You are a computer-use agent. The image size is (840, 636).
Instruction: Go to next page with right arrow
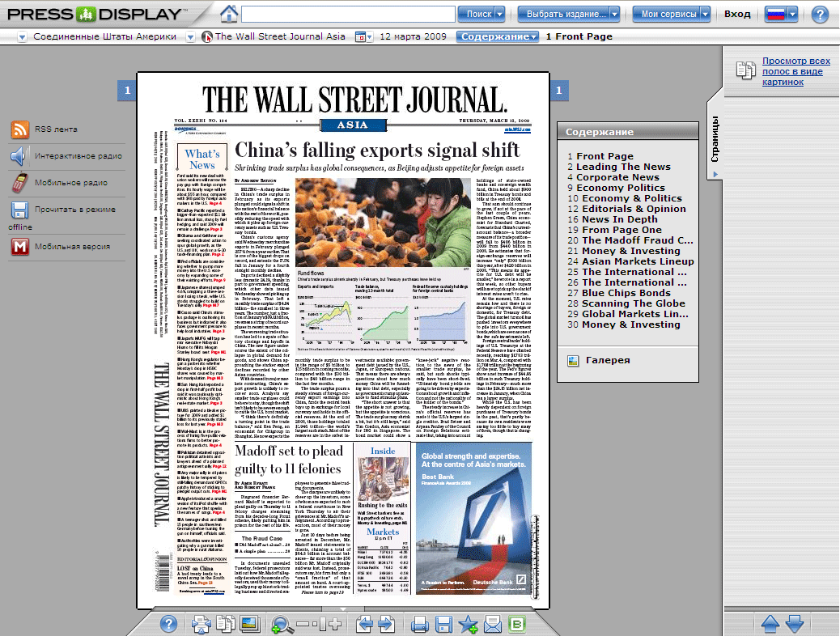coord(386,623)
